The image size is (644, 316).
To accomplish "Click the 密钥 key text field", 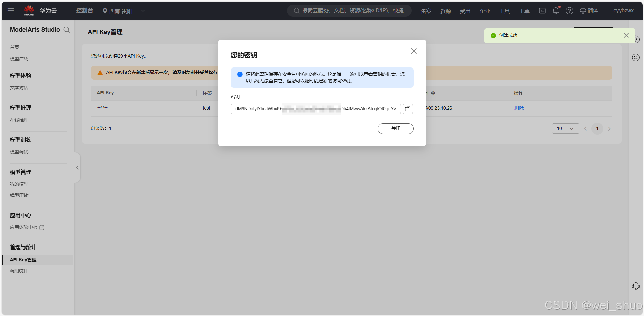I will [315, 109].
